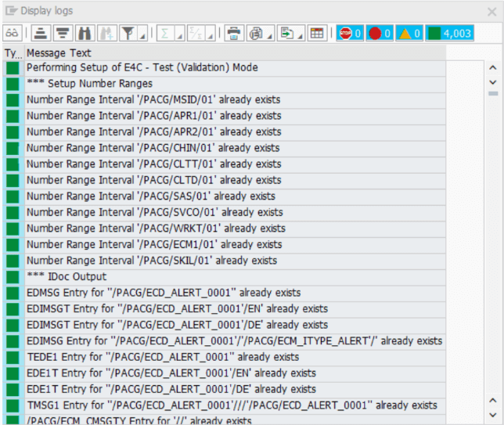
Task: Filter by yellow warning messages count
Action: [x=409, y=33]
